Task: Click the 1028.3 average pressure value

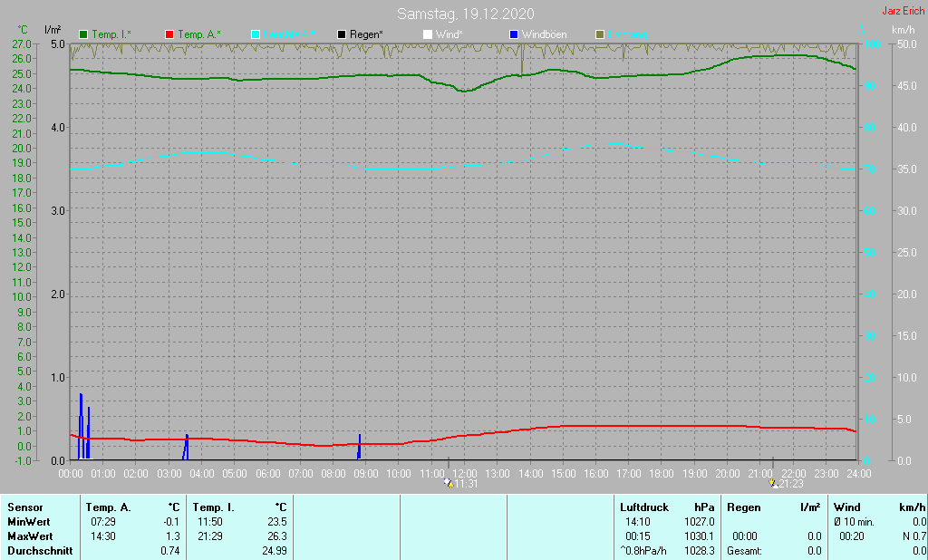Action: pyautogui.click(x=700, y=551)
